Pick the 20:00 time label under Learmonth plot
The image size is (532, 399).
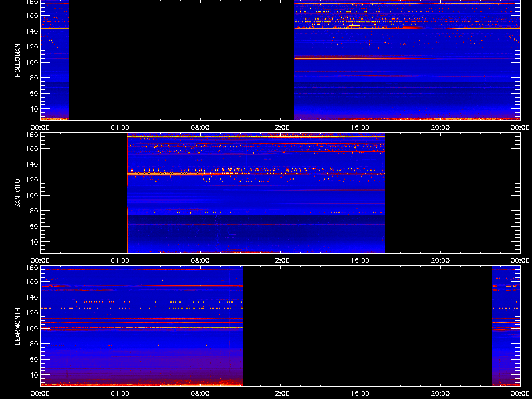(440, 394)
